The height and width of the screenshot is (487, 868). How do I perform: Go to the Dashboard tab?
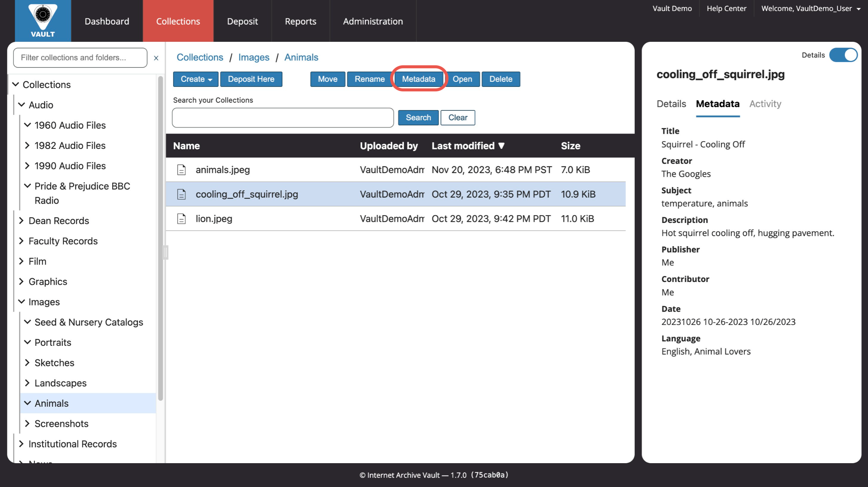coord(107,21)
